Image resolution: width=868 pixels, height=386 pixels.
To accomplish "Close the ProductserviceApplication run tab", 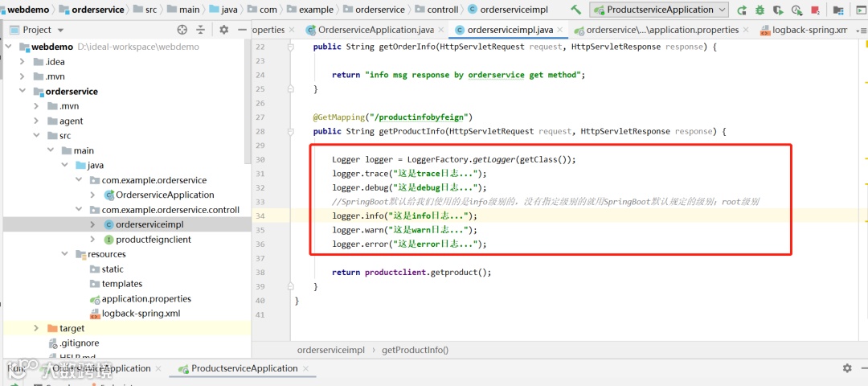I will (305, 369).
